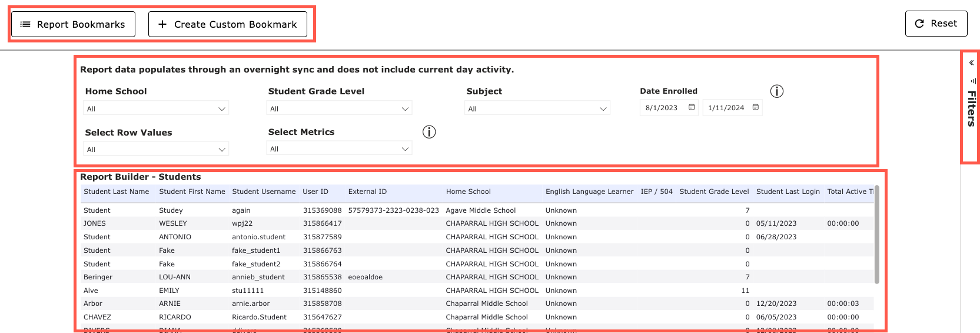
Task: Click the report table vertical scrollbar
Action: 876,236
